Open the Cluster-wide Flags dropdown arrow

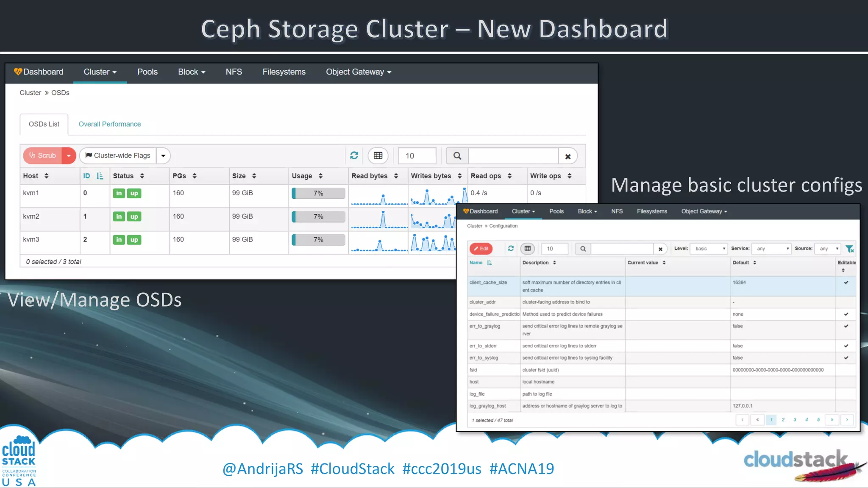163,155
